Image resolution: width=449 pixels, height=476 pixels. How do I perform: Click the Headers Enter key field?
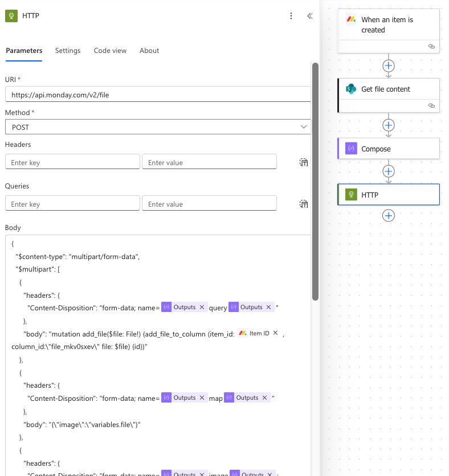(72, 162)
